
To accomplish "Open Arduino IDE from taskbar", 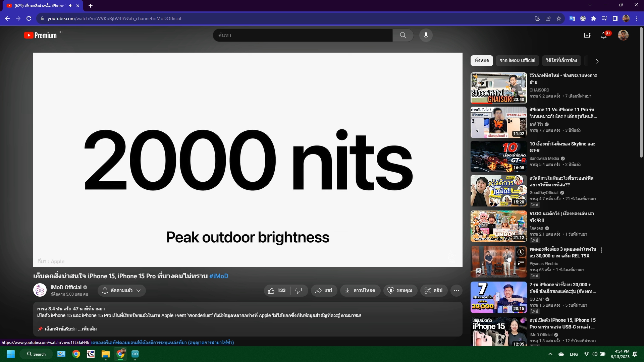I will (x=135, y=354).
